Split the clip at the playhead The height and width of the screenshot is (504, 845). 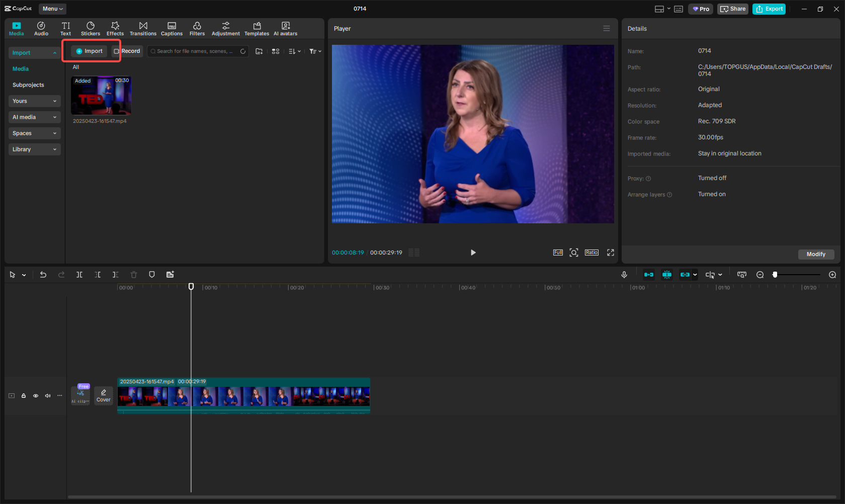pyautogui.click(x=79, y=275)
